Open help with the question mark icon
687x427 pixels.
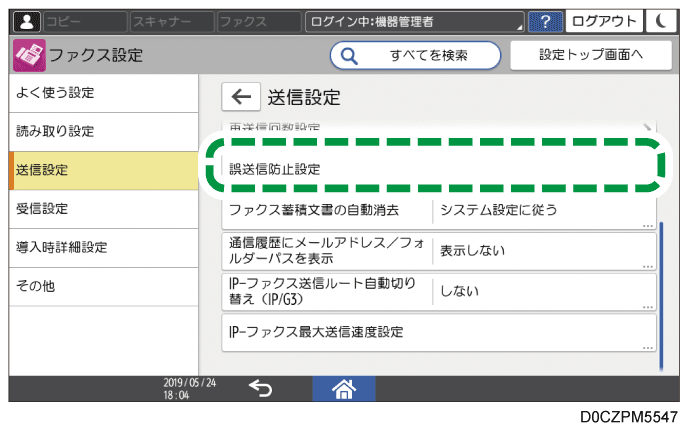[545, 21]
